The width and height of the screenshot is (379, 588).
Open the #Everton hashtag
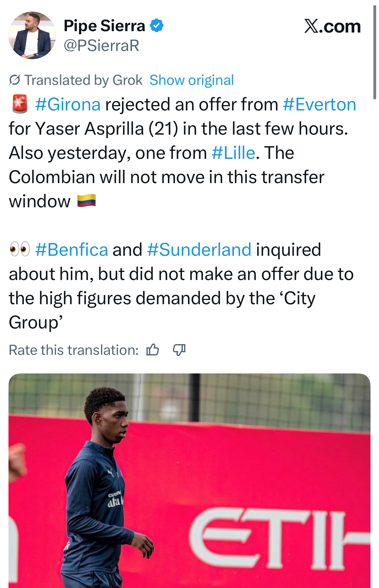[319, 104]
